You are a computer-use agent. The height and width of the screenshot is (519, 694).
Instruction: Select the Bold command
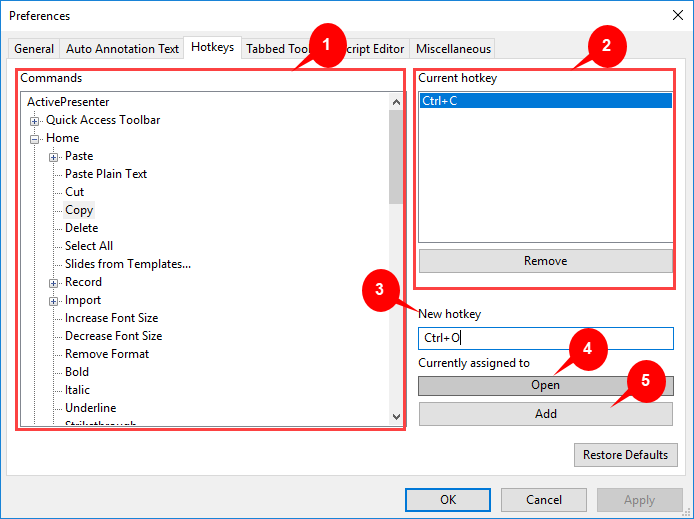coord(77,372)
